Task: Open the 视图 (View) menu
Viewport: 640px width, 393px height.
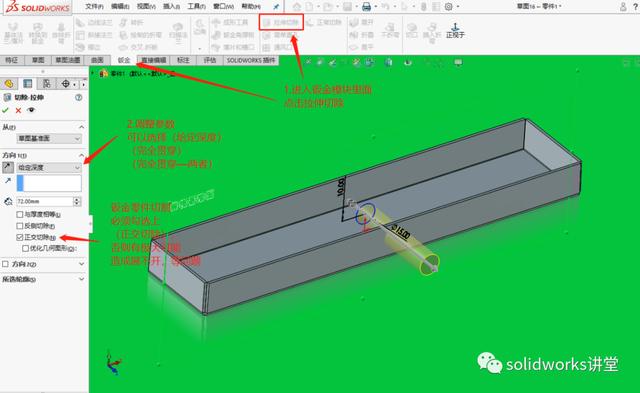Action: [146, 7]
